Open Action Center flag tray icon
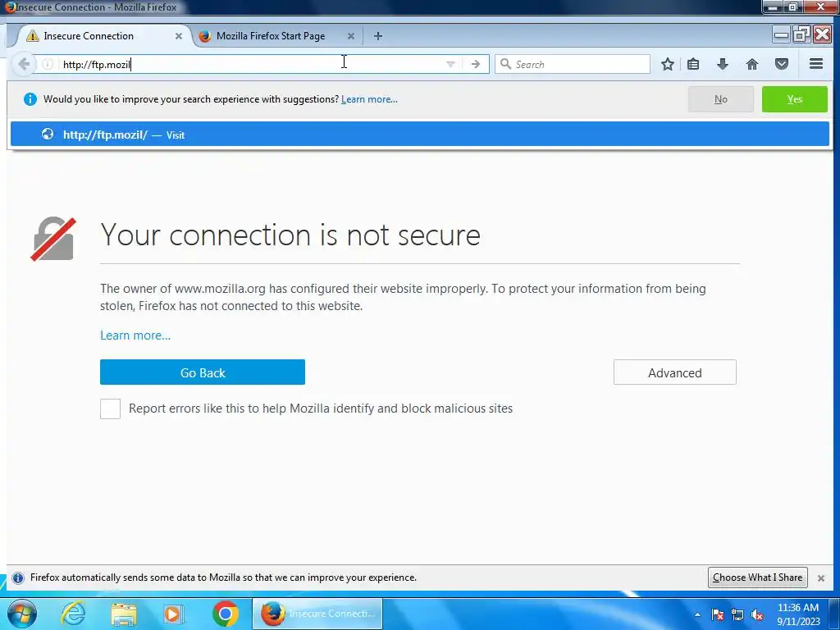 pyautogui.click(x=718, y=614)
